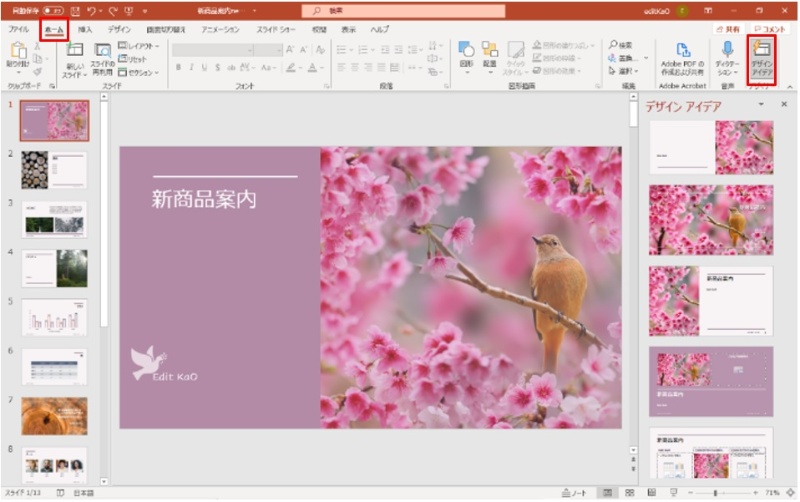The image size is (800, 502).
Task: Click the デザイン アイデア (Design Ideas) button
Action: (761, 59)
